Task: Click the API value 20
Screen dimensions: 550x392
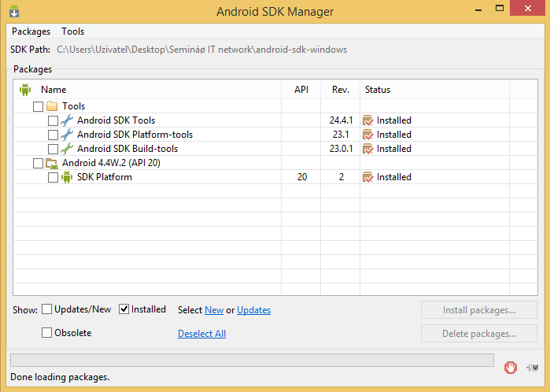Action: [302, 177]
